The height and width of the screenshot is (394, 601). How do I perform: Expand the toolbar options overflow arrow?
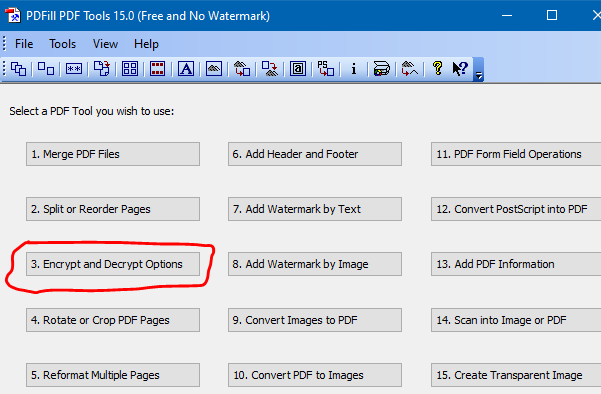pos(479,70)
